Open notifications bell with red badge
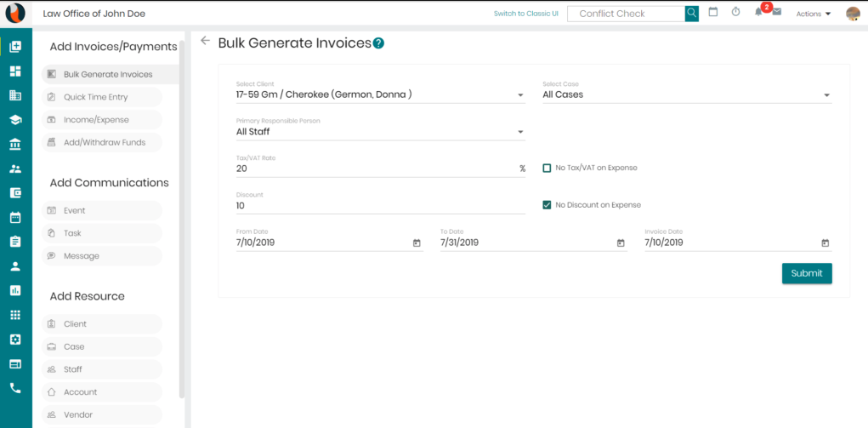868x428 pixels. tap(759, 12)
